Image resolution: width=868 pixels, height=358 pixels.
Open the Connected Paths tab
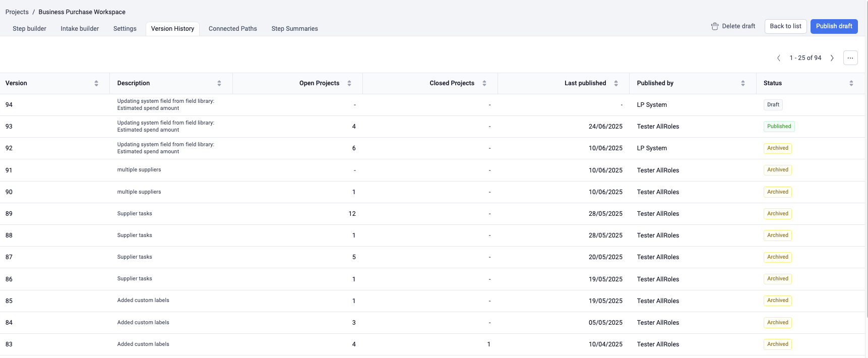click(x=232, y=29)
